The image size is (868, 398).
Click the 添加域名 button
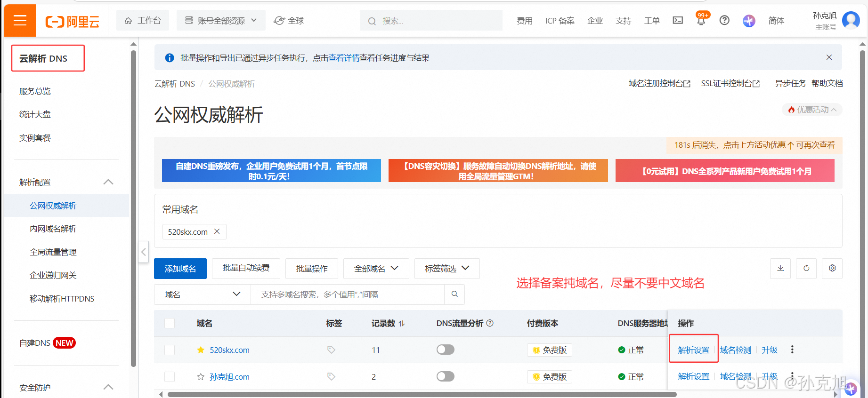click(180, 268)
